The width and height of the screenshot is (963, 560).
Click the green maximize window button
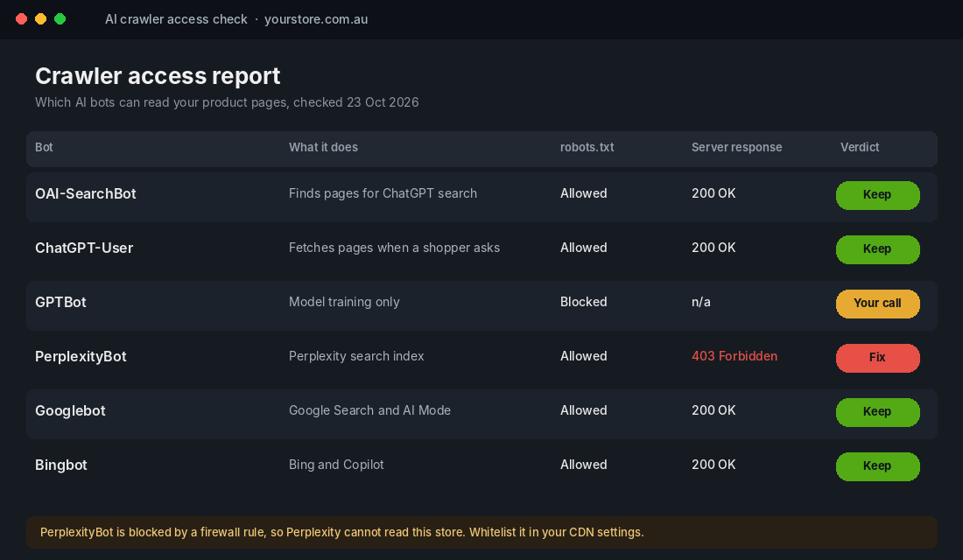[60, 19]
